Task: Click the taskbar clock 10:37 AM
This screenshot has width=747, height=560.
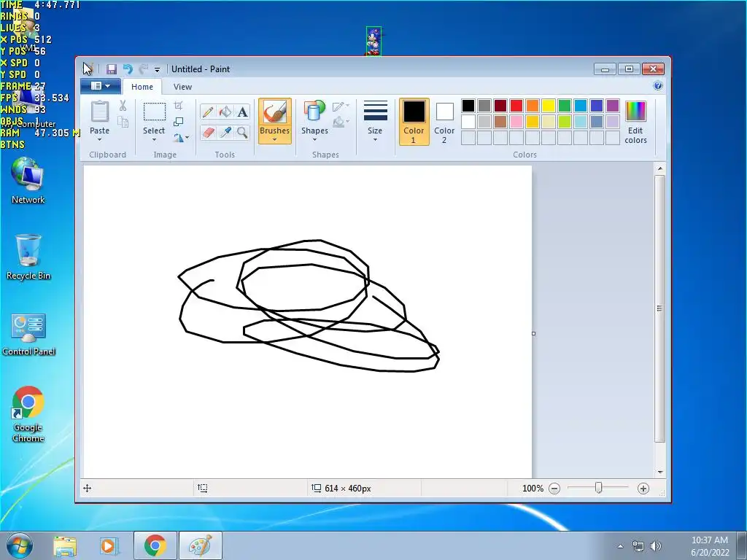Action: coord(710,540)
